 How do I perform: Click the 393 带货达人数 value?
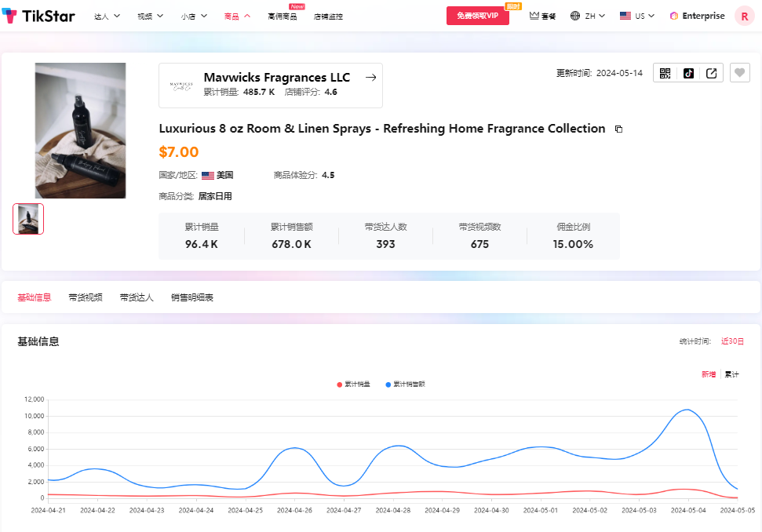point(385,244)
